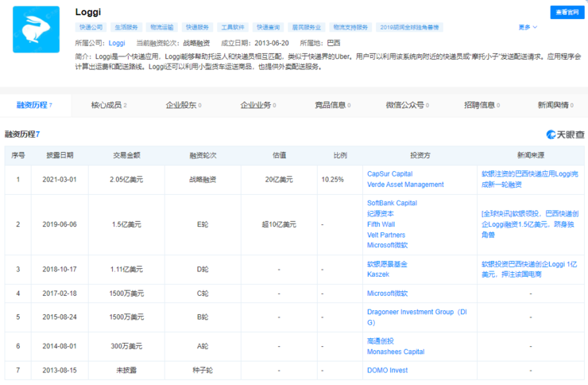Switch to the 竞品信息 tab
The height and width of the screenshot is (385, 588).
point(333,106)
